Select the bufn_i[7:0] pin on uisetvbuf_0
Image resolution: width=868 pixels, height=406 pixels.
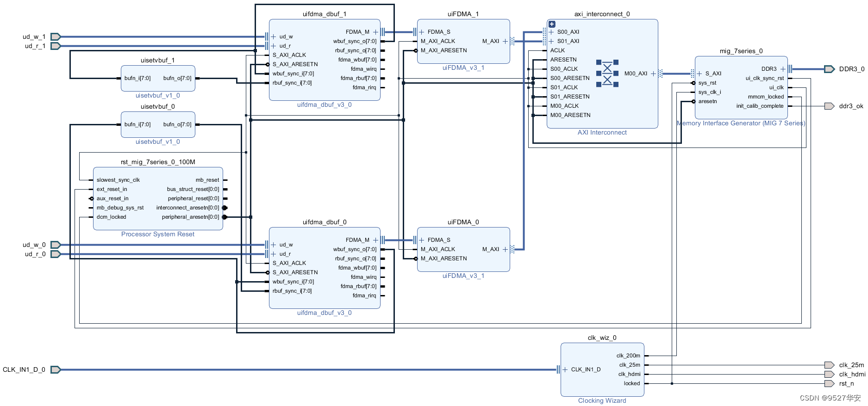137,124
